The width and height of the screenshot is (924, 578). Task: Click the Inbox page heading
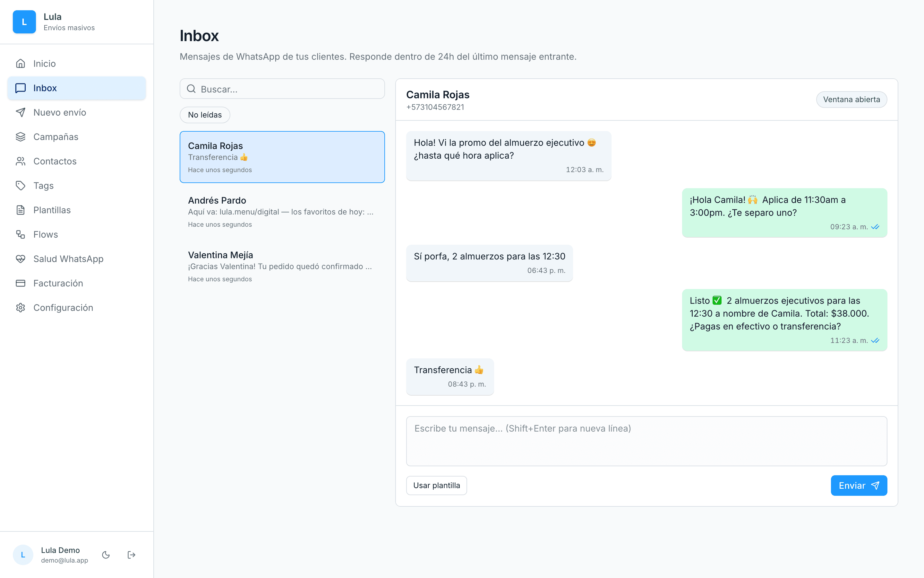coord(199,36)
